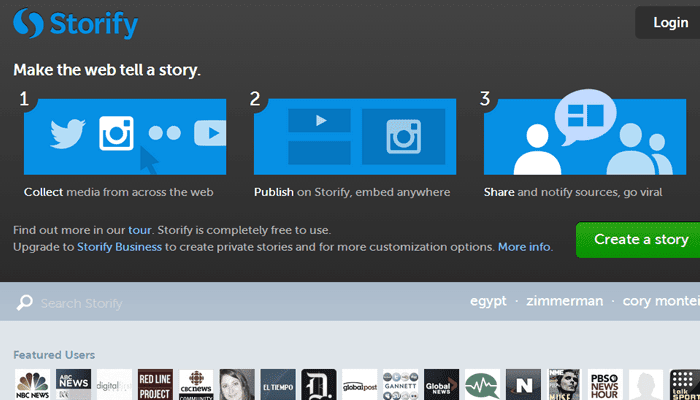Screen dimensions: 700x400
Task: Open digitalfirst featured user
Action: (114, 384)
